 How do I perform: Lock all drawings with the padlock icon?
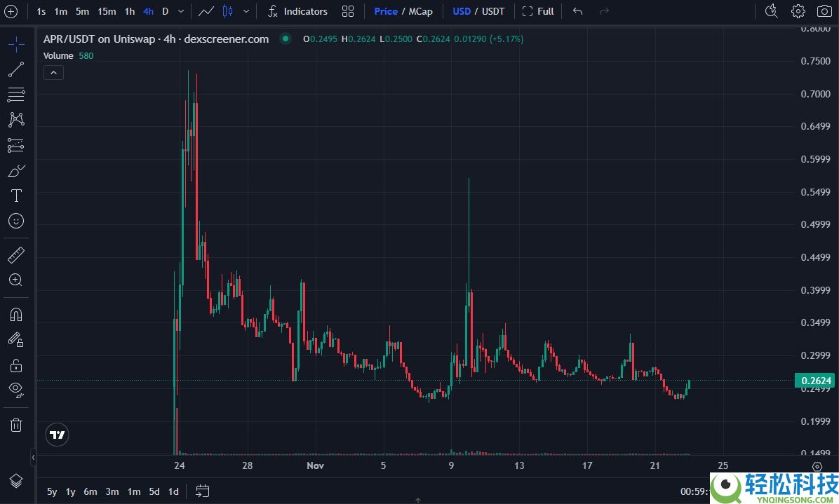(15, 365)
